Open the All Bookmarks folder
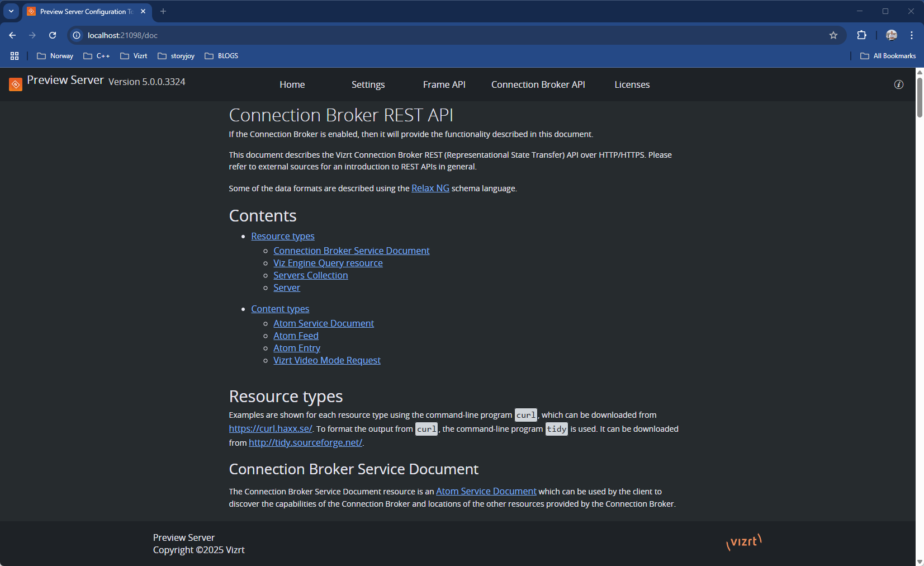924x566 pixels. pos(888,56)
